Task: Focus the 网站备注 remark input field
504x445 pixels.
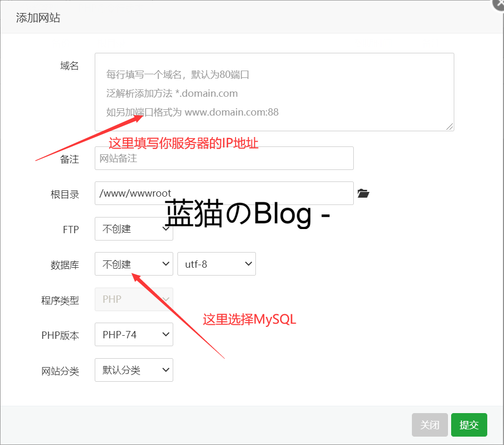Action: (x=224, y=158)
